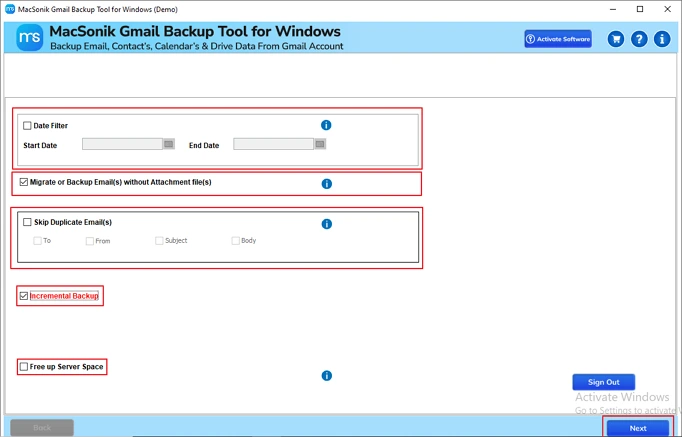Show info for backup without attachments option
Viewport: 682px width, 437px height.
(x=327, y=184)
